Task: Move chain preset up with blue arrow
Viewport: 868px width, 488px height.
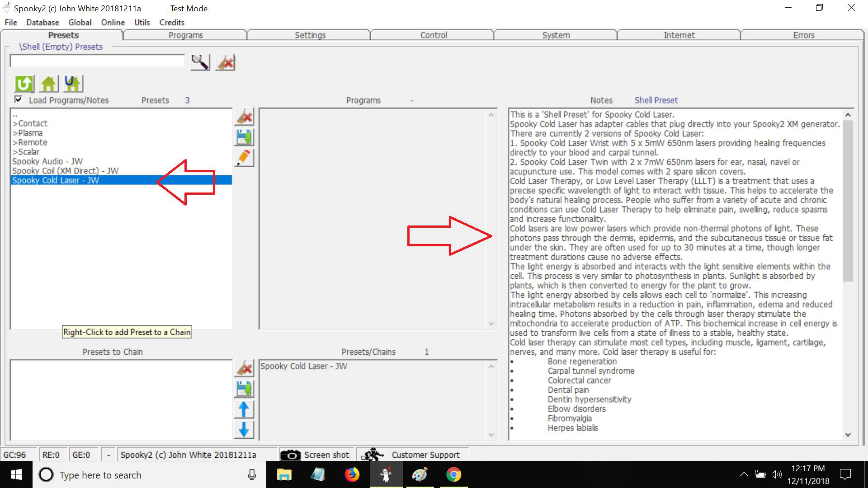Action: pyautogui.click(x=244, y=409)
